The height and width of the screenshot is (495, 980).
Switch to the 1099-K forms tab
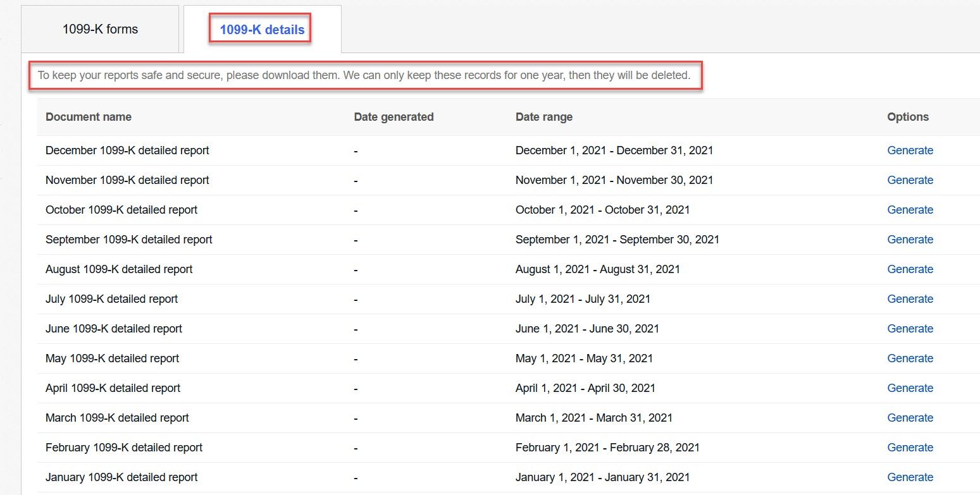[100, 29]
